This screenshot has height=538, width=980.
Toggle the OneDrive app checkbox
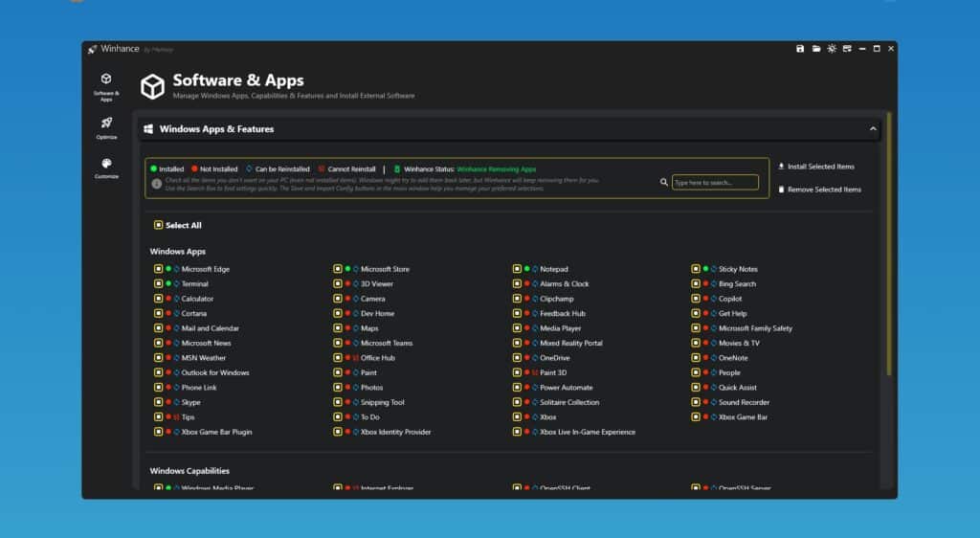coord(517,358)
